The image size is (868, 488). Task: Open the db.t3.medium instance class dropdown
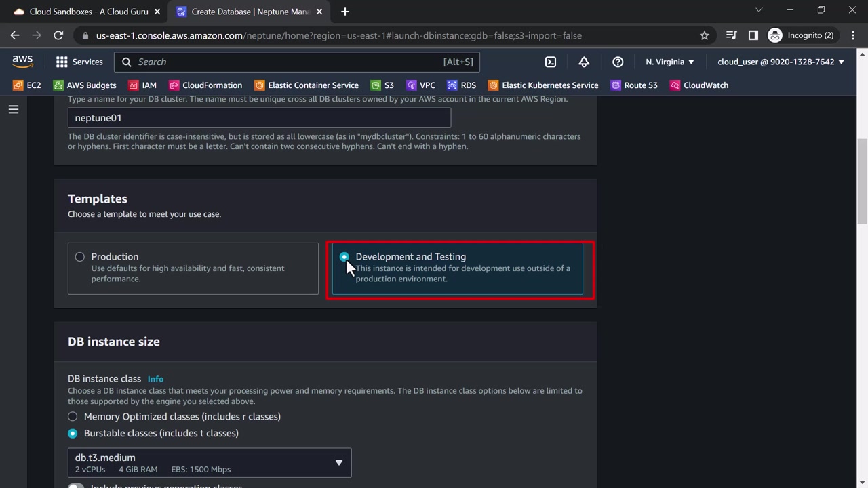coord(210,463)
